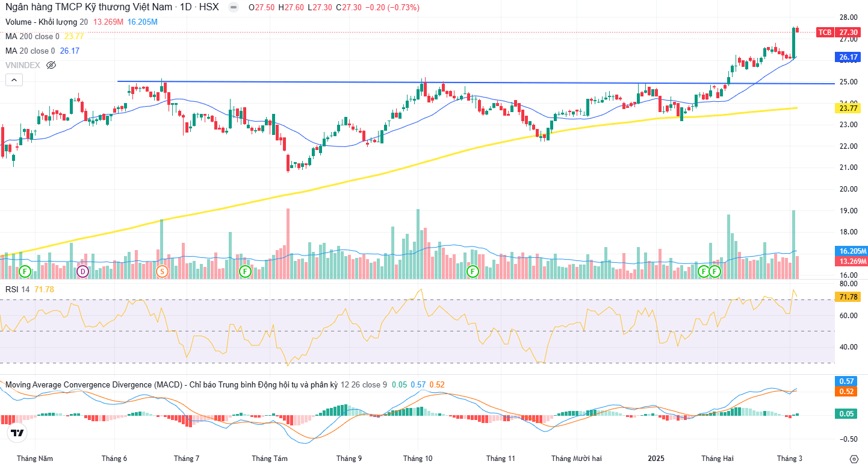868x467 pixels.
Task: Click the gray market status icon beside HSX
Action: 234,8
